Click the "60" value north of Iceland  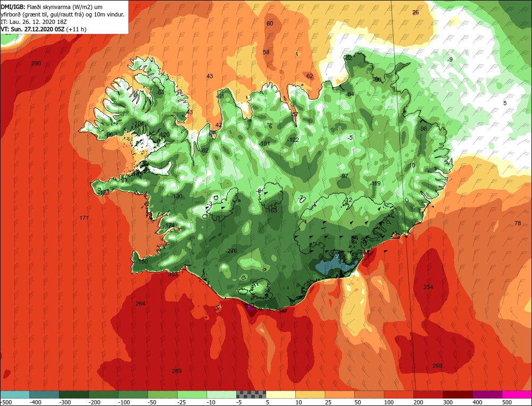tap(270, 23)
